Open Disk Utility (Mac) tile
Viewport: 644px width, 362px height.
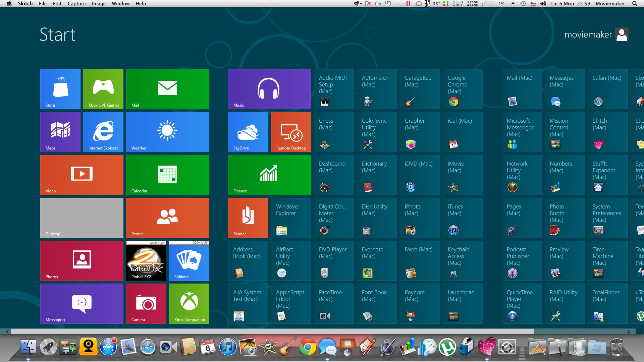(377, 218)
